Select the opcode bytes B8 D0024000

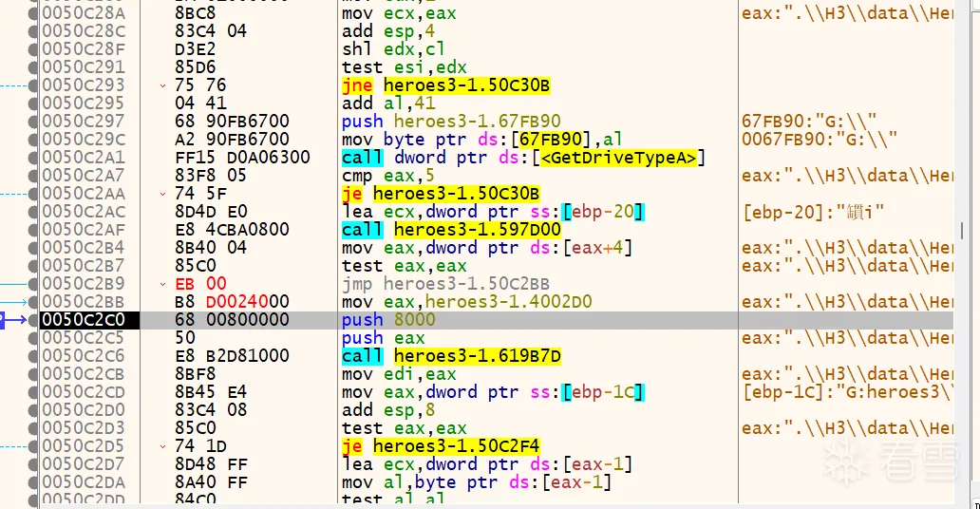tap(233, 302)
